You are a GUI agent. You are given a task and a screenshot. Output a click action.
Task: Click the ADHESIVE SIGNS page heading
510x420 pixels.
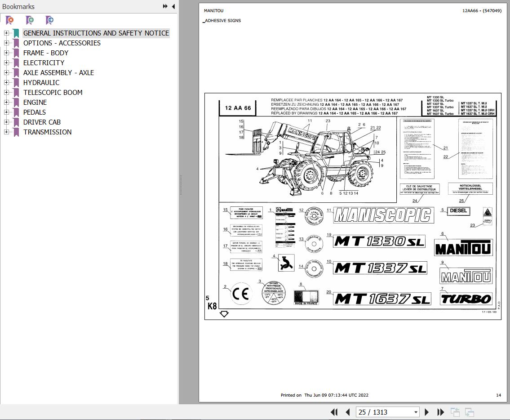[x=223, y=21]
